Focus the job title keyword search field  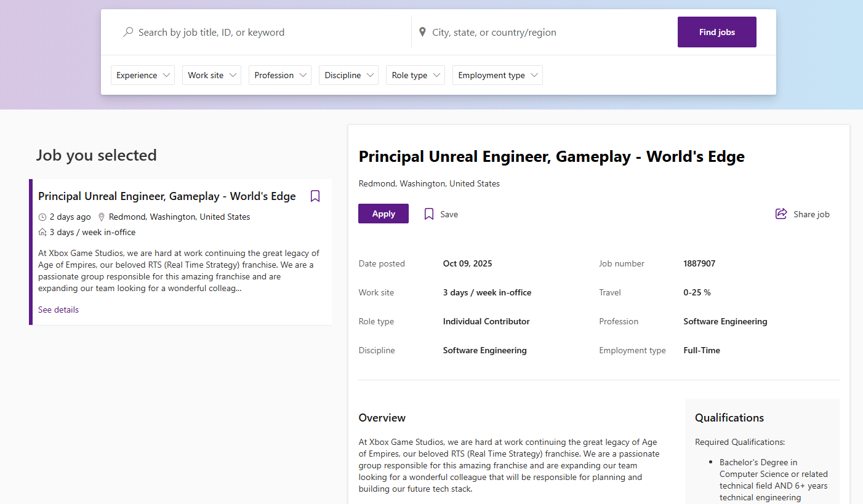tap(265, 32)
